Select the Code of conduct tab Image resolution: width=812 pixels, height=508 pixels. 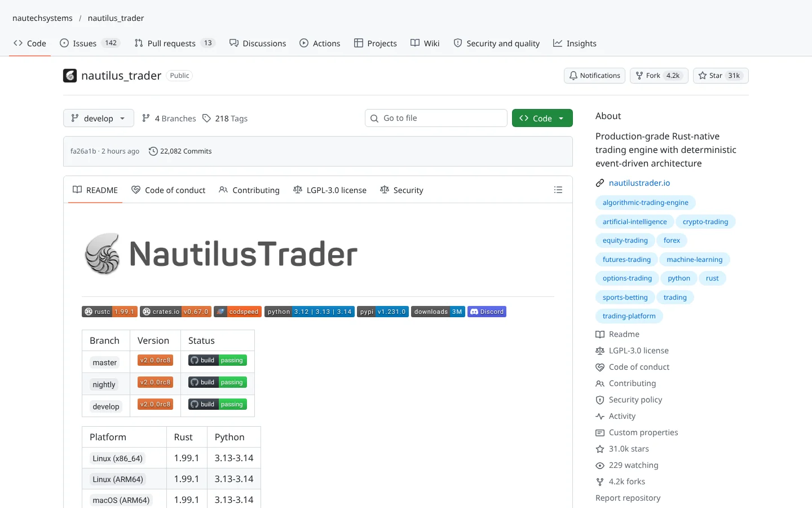[x=169, y=190]
